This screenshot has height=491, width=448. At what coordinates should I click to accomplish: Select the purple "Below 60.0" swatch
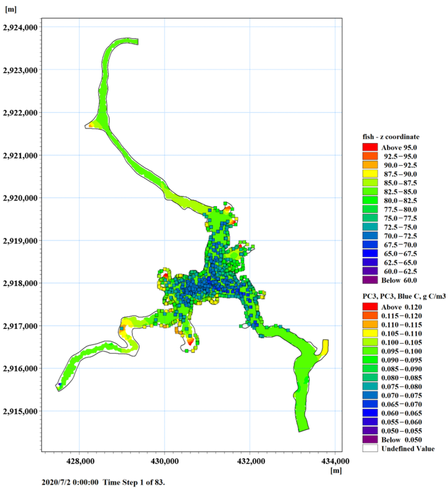pyautogui.click(x=370, y=280)
